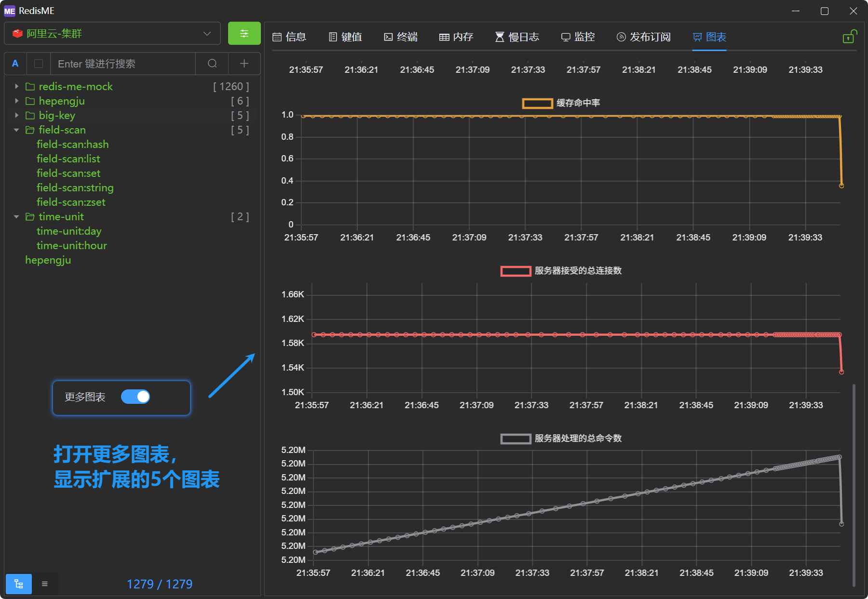Click the red 服务器接受的总连接数 legend swatch
This screenshot has height=599, width=868.
pos(515,271)
